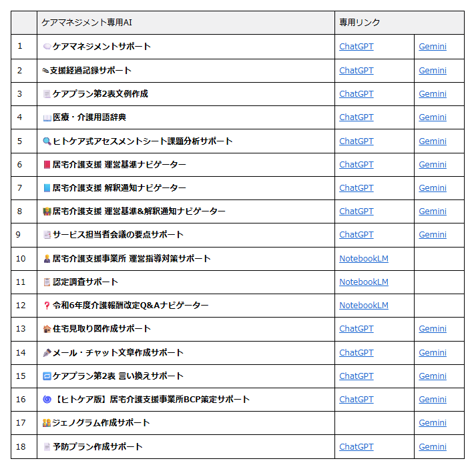Screen dimensions: 476x467
Task: Open the NotebookLM link for 運営指導対策サポート
Action: (363, 258)
